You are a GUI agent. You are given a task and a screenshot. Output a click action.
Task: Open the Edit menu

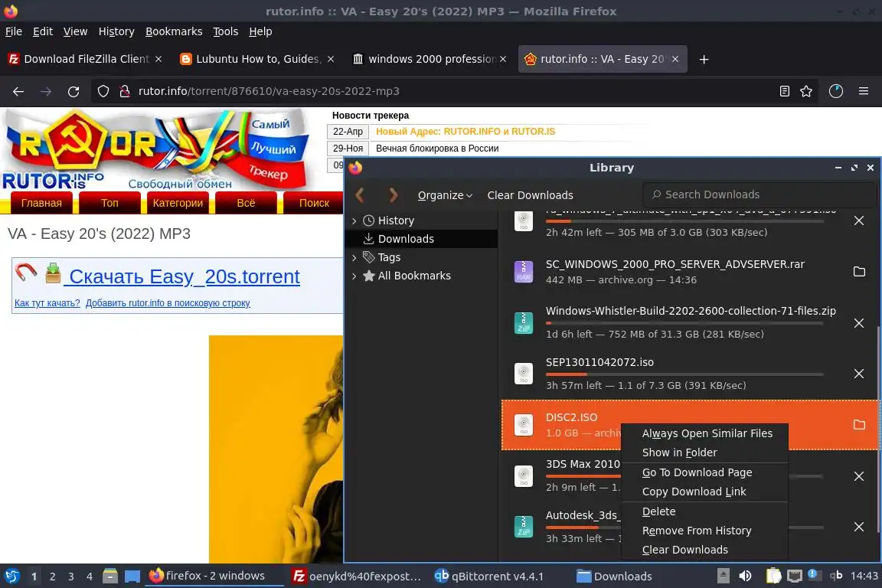click(43, 31)
